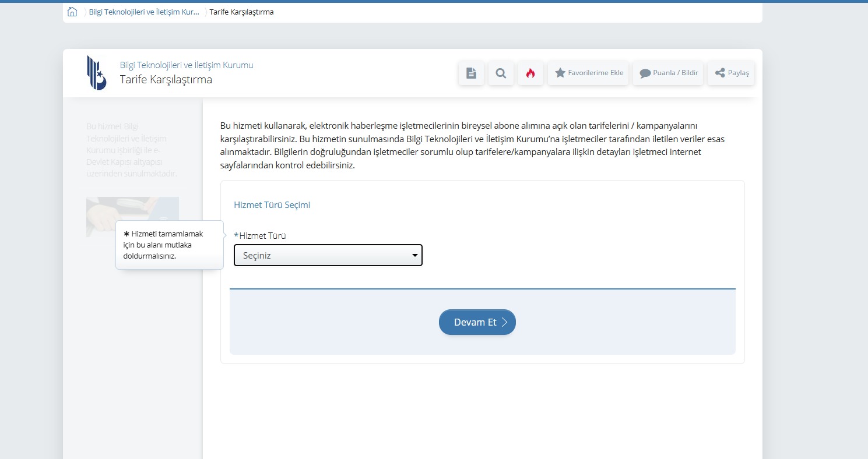
Task: Click the red flame icon button
Action: (x=530, y=73)
